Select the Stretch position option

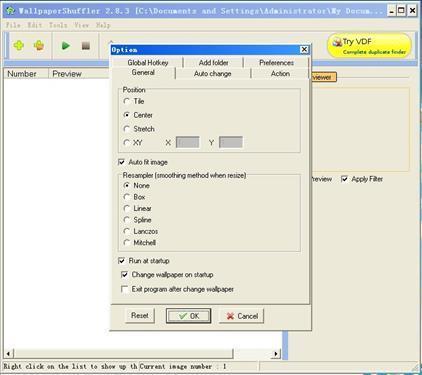click(x=127, y=129)
